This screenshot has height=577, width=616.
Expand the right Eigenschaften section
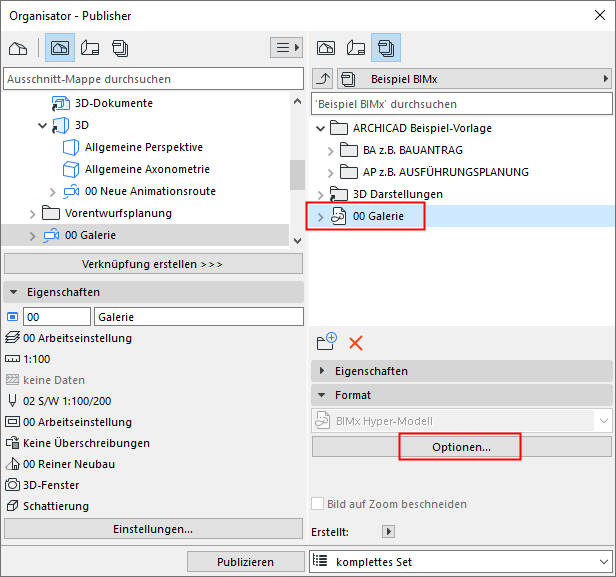pyautogui.click(x=323, y=371)
